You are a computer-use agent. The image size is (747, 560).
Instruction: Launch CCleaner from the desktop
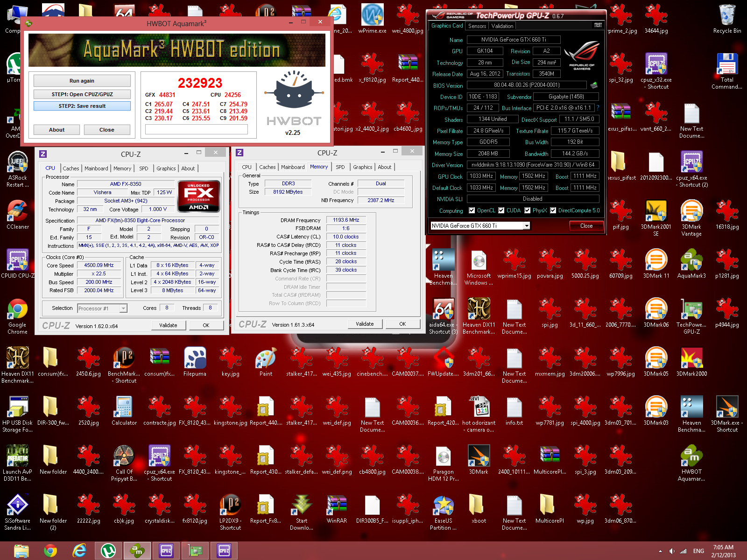(x=18, y=215)
